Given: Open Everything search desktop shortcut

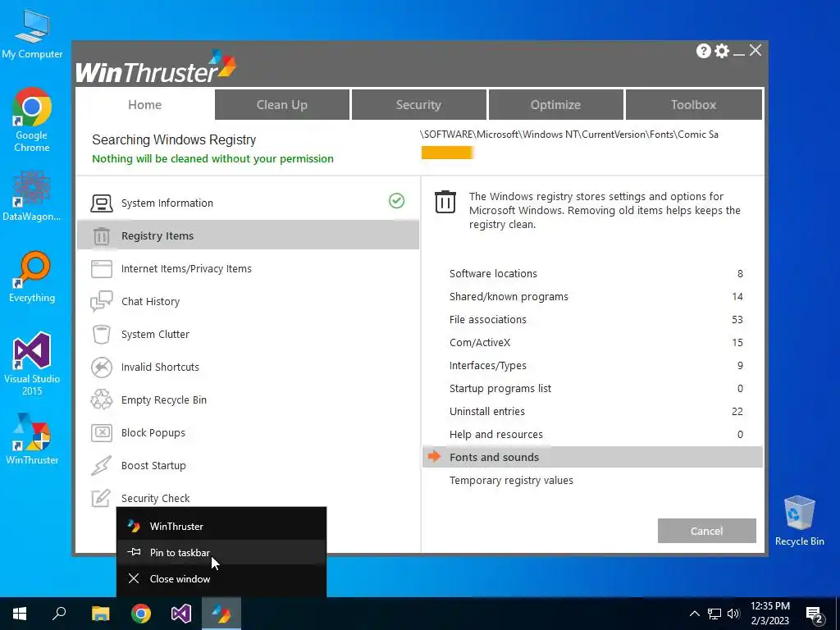Looking at the screenshot, I should (x=32, y=277).
